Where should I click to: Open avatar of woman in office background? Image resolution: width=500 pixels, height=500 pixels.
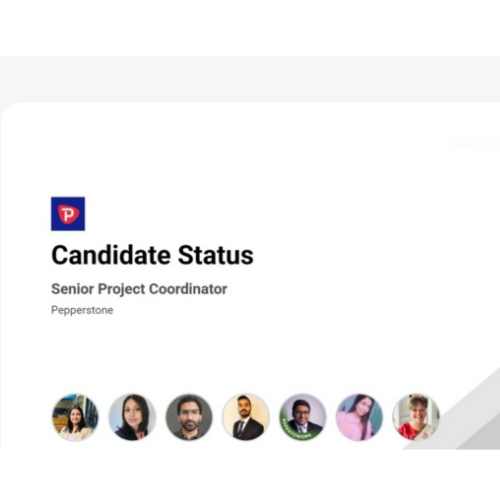75,417
